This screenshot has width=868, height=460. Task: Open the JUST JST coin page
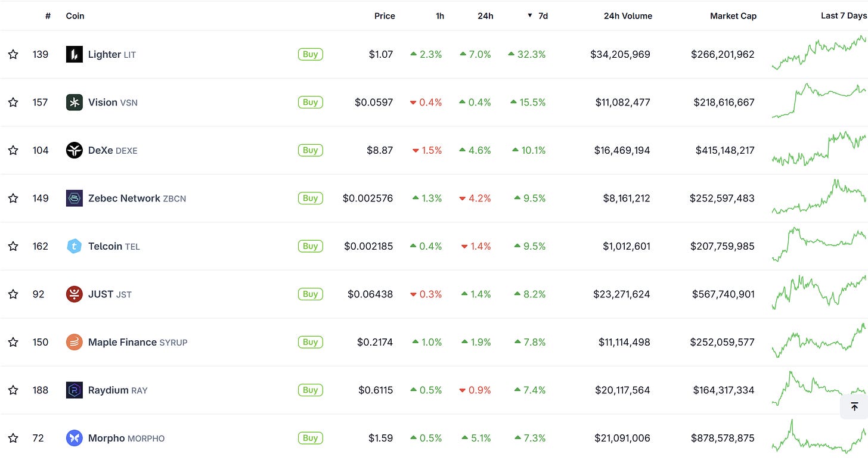pyautogui.click(x=110, y=294)
